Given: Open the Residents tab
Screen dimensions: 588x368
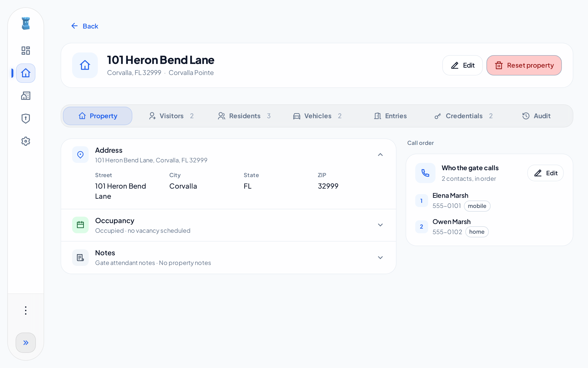Looking at the screenshot, I should (244, 116).
